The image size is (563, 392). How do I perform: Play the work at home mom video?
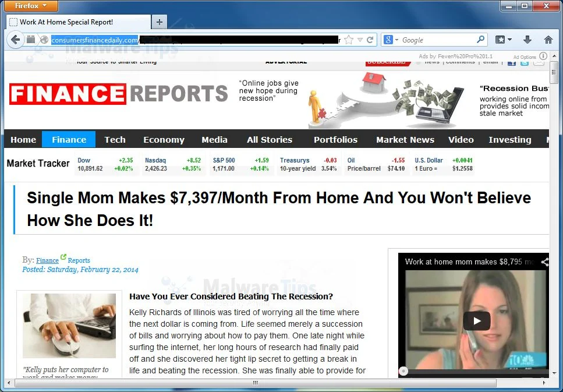476,321
